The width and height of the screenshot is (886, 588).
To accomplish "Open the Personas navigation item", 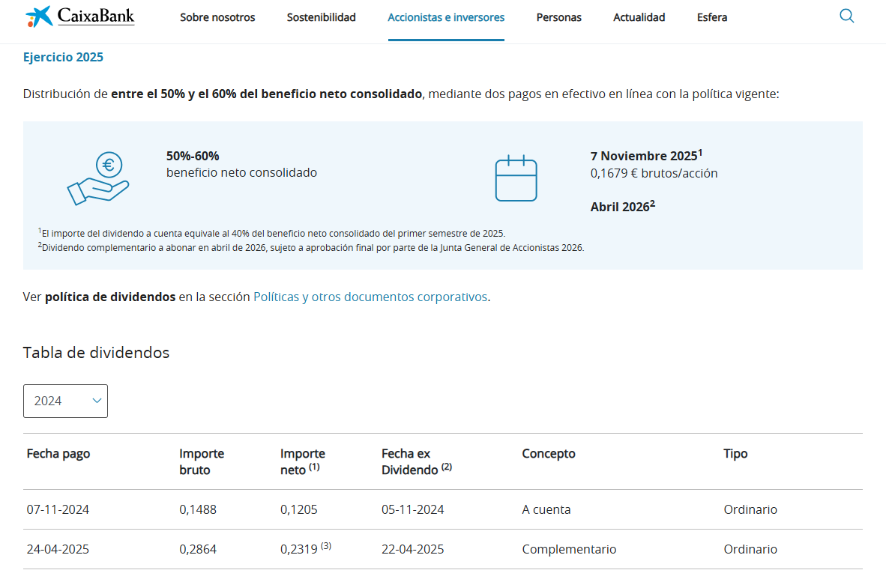I will tap(558, 17).
